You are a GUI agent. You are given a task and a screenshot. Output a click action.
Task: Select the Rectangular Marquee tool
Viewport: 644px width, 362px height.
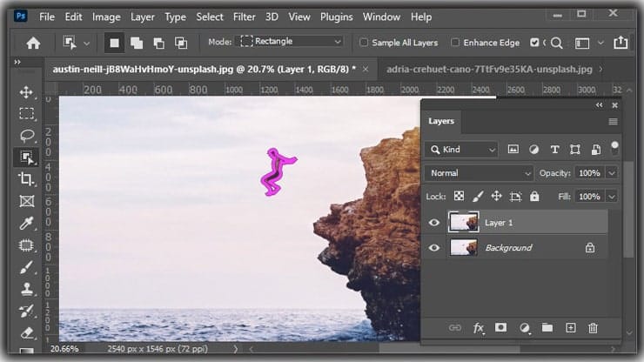26,114
